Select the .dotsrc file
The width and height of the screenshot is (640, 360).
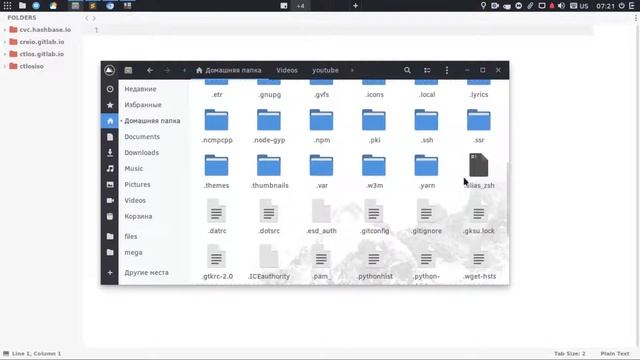pos(269,217)
